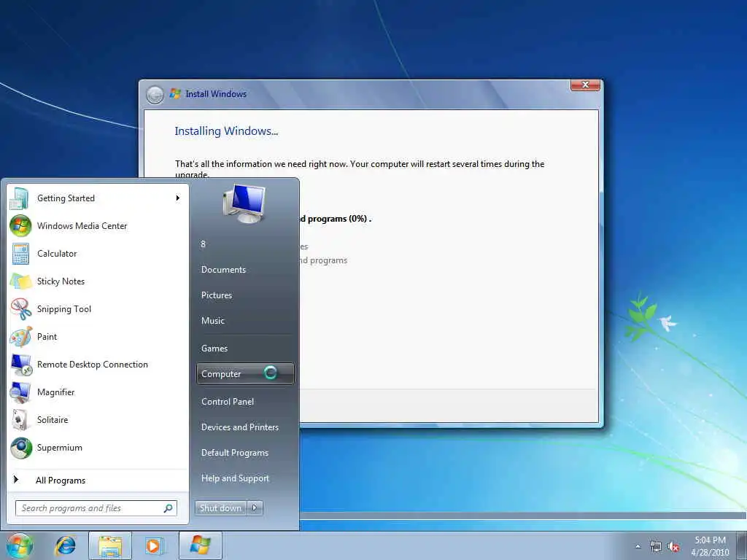The height and width of the screenshot is (560, 747).
Task: Click the Show desktop strip
Action: pyautogui.click(x=742, y=545)
